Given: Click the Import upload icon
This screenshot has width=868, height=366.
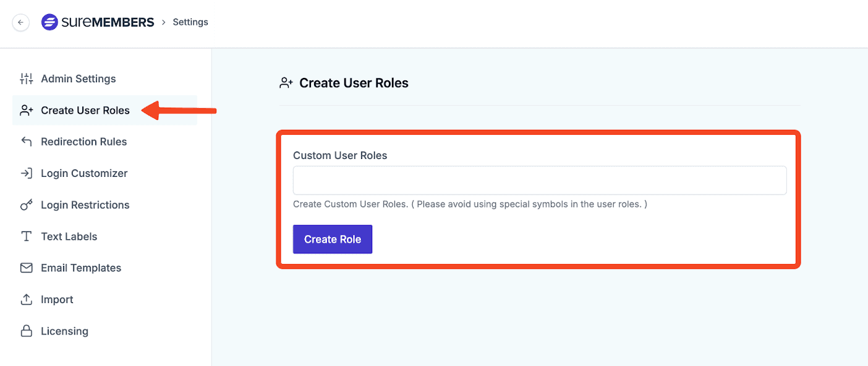Looking at the screenshot, I should [26, 299].
